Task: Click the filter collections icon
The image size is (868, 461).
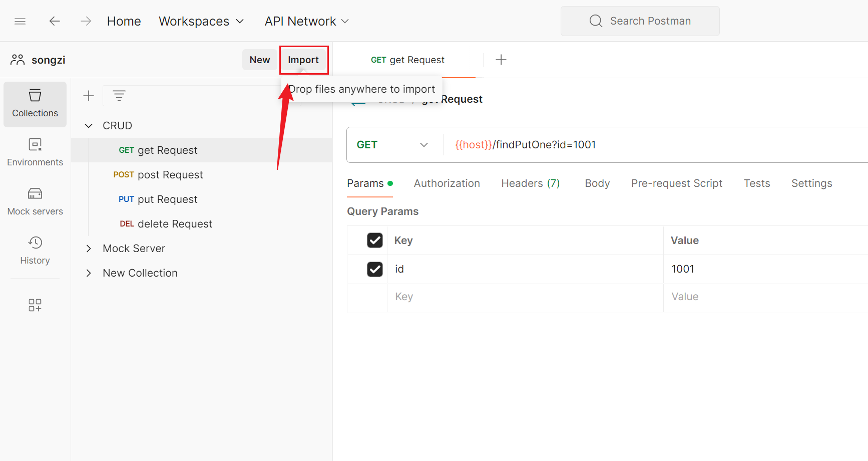Action: point(119,96)
